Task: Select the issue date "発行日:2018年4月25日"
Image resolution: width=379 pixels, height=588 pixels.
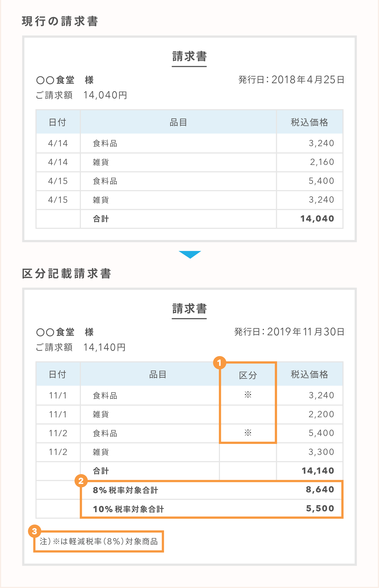Action: pos(291,79)
